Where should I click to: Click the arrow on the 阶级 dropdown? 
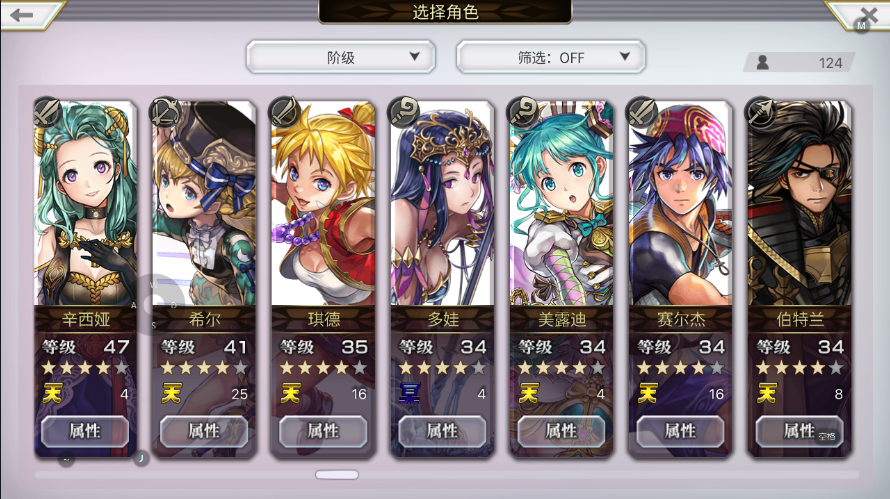[x=415, y=56]
